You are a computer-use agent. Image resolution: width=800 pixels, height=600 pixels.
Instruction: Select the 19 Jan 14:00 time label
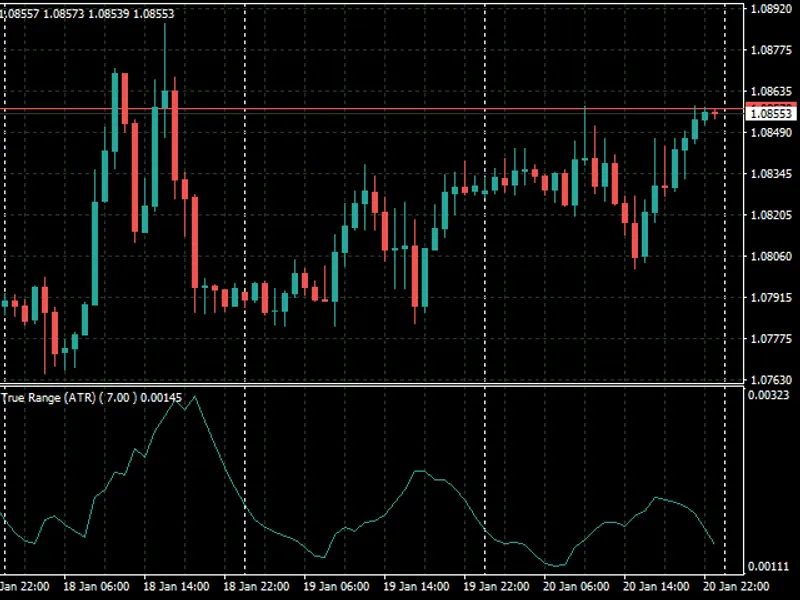click(416, 586)
